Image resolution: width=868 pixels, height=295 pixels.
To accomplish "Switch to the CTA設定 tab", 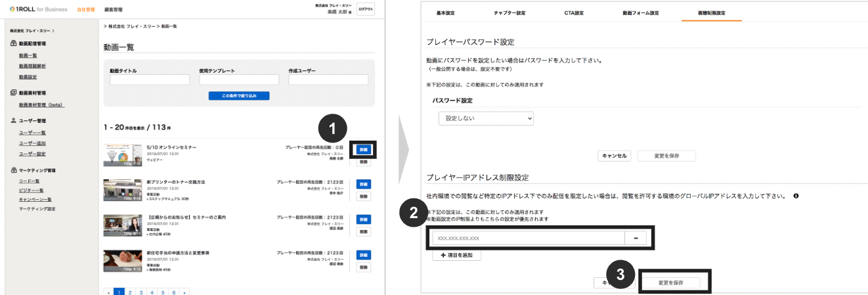I will click(574, 13).
